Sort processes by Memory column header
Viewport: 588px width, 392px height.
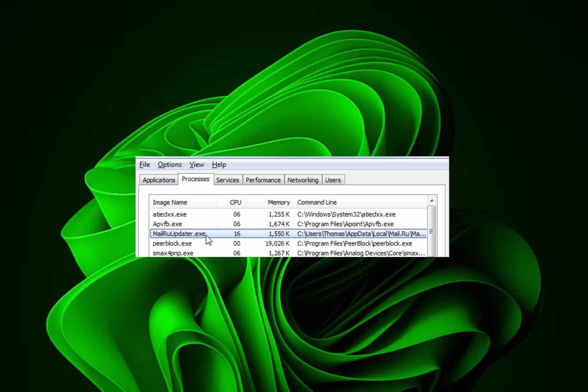point(270,202)
